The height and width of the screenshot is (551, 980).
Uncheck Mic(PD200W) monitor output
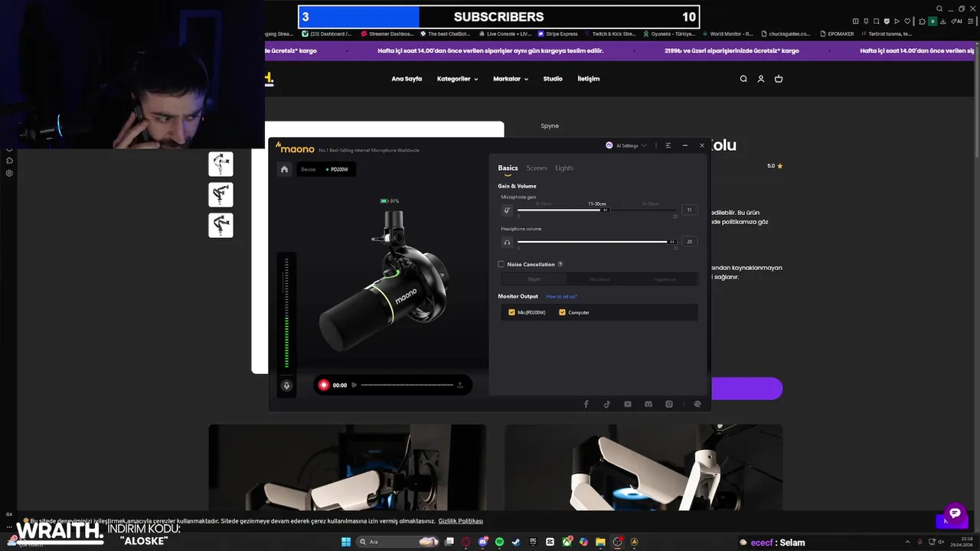click(511, 312)
